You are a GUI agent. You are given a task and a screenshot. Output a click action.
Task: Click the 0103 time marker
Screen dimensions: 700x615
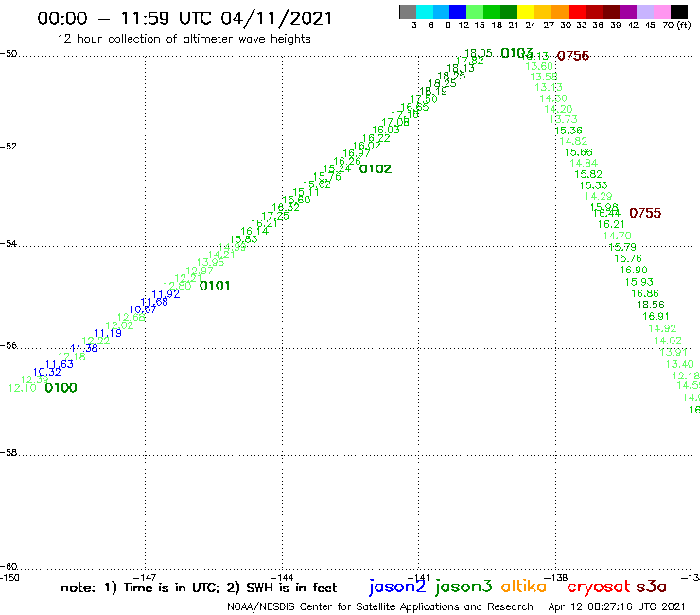516,53
